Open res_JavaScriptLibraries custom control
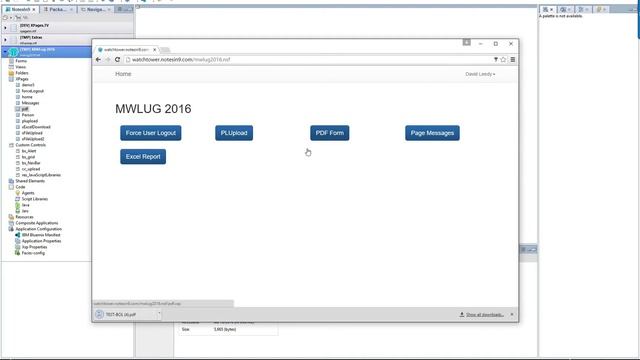 tap(41, 175)
